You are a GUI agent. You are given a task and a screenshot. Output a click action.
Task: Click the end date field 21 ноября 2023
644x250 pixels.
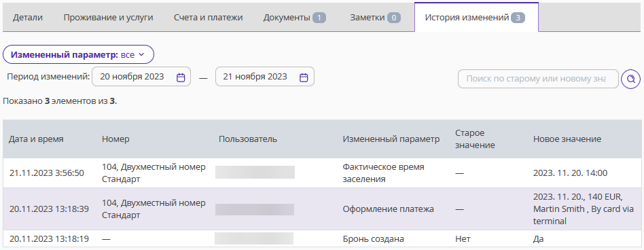264,77
